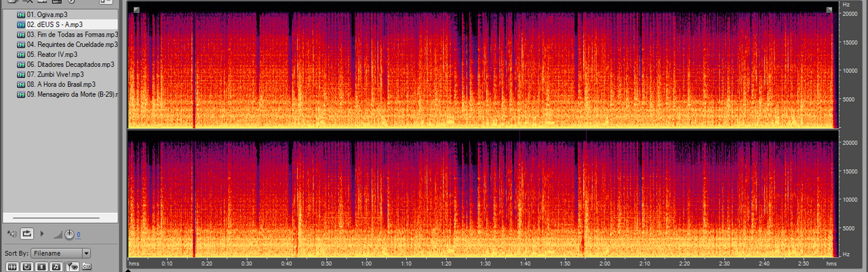Click the waveform icon beside 08. A Hora do Brasil.mp3

(x=21, y=84)
